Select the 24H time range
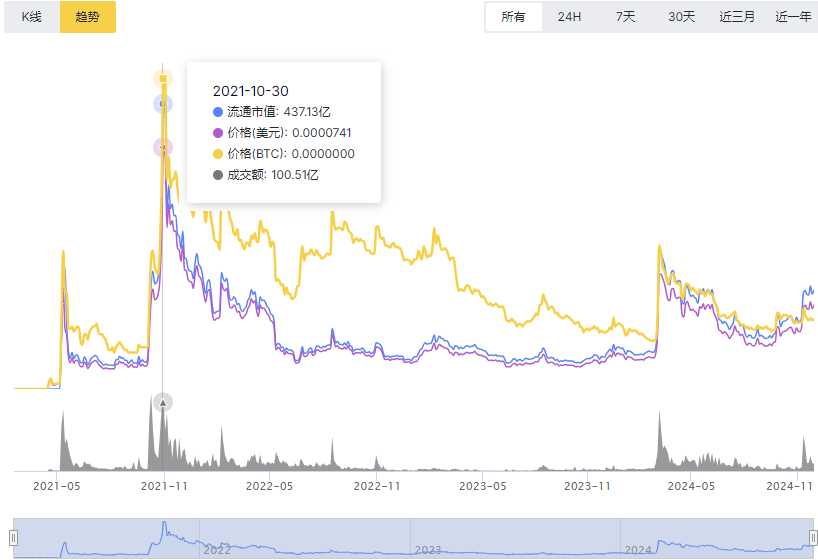 (x=569, y=17)
